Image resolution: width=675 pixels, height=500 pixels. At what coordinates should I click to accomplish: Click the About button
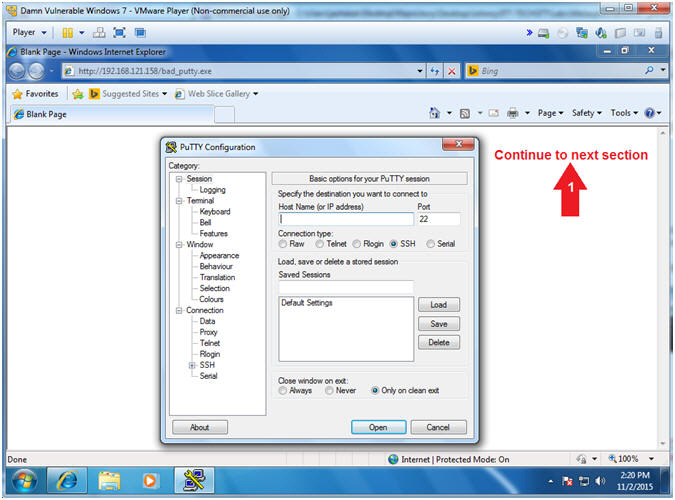point(200,427)
